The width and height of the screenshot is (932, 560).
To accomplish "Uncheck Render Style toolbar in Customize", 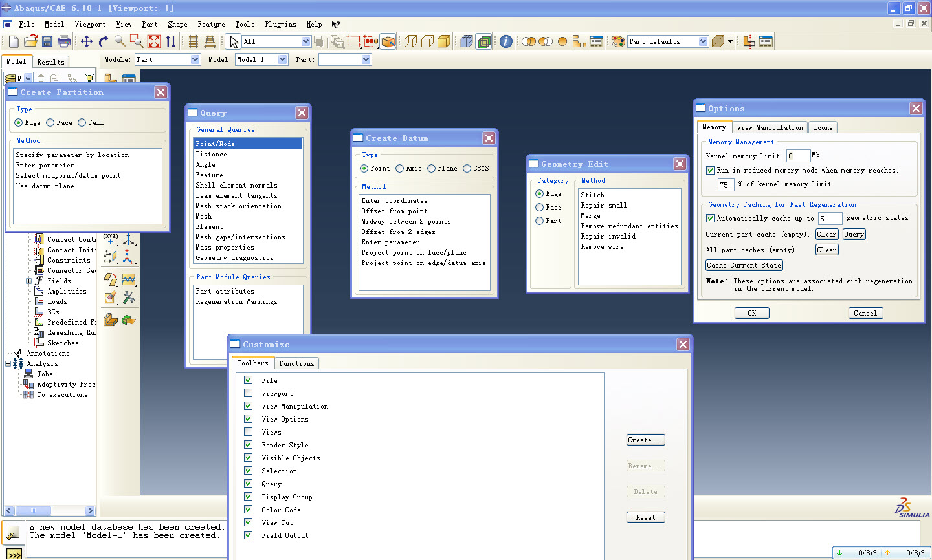I will pos(248,445).
